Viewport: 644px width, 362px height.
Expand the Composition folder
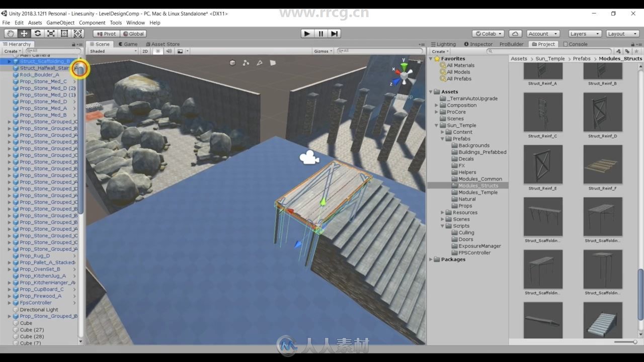pos(437,106)
